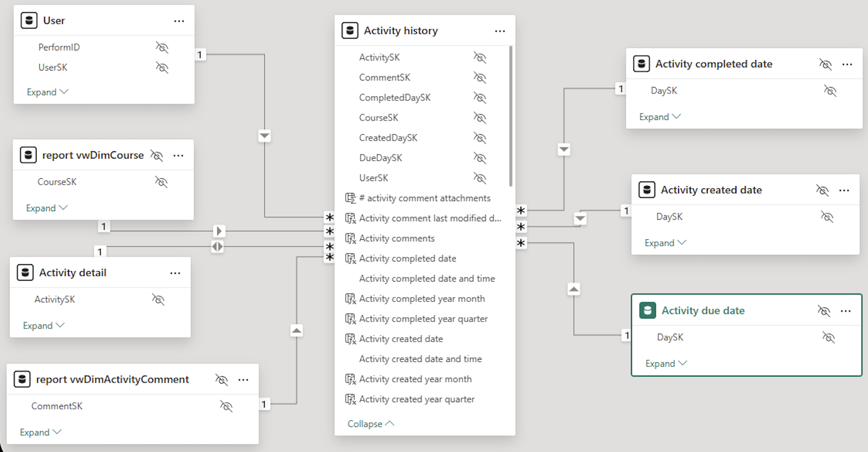Image resolution: width=868 pixels, height=452 pixels.
Task: Click the User table database icon
Action: (29, 21)
